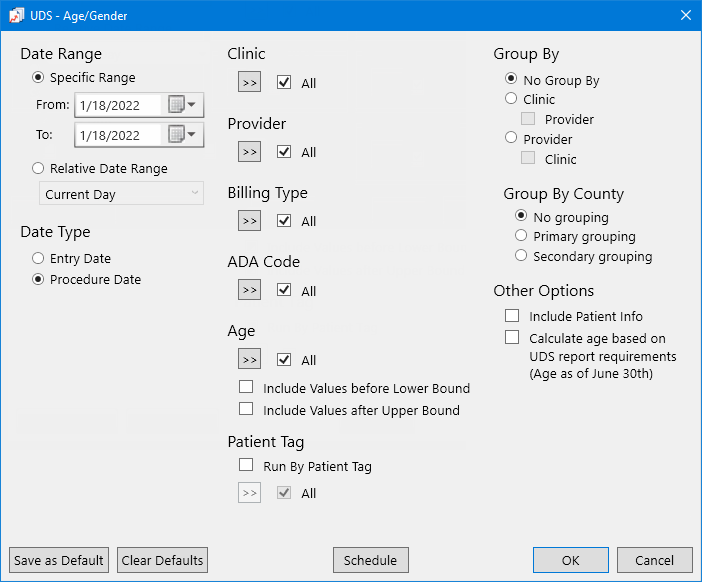Image resolution: width=702 pixels, height=582 pixels.
Task: Close the UDS Age/Gender dialog
Action: (685, 16)
